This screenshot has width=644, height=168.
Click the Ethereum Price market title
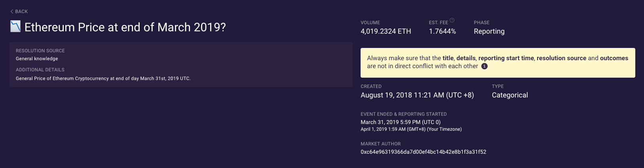125,27
